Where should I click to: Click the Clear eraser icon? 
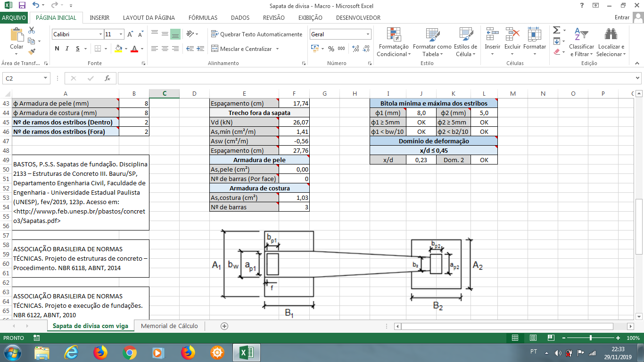556,52
